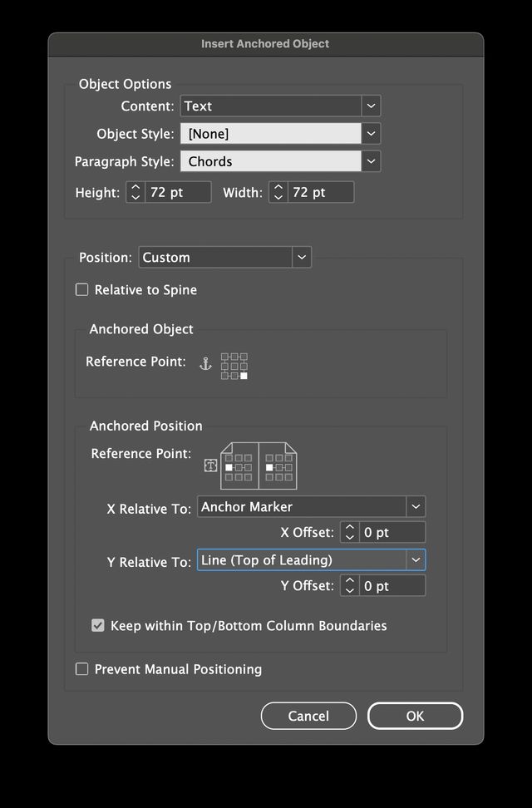Click top-right point of left page proxy

[248, 456]
